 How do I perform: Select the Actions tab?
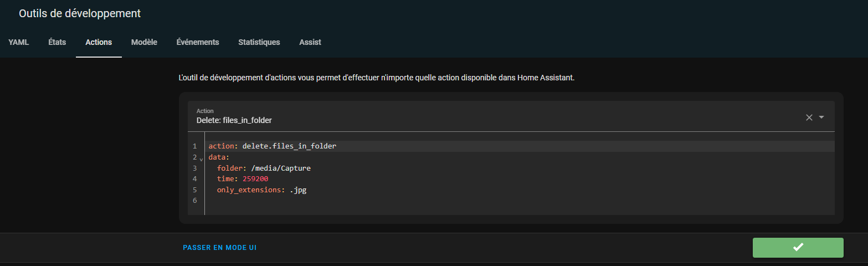click(x=99, y=42)
